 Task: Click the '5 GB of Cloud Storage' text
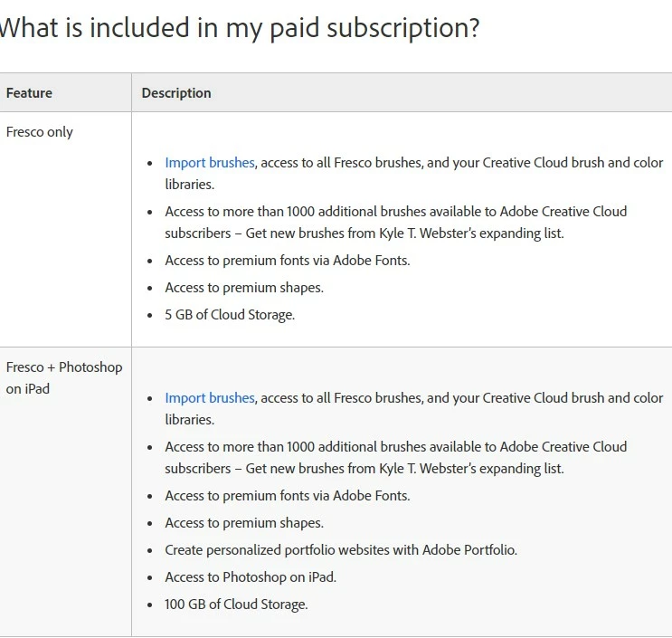(230, 315)
